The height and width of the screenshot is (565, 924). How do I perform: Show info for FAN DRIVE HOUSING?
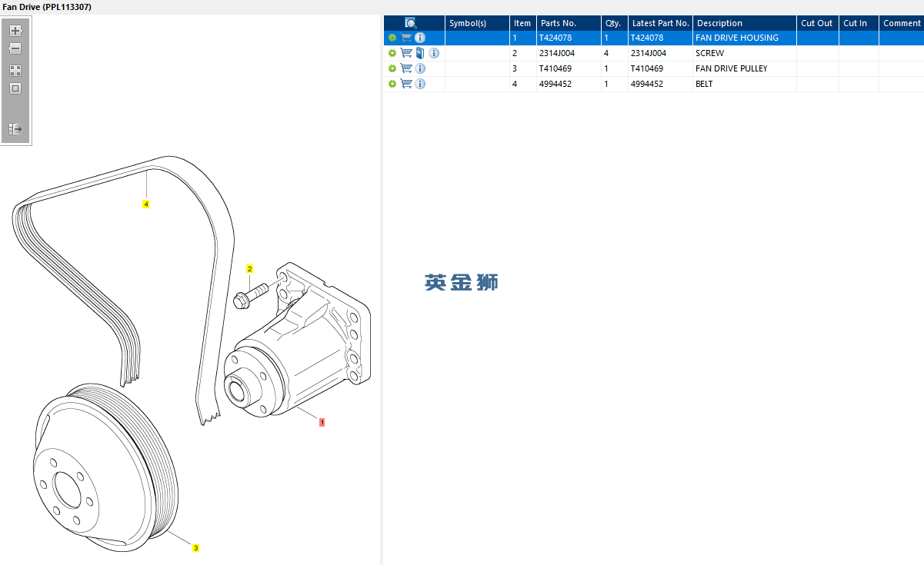coord(420,38)
